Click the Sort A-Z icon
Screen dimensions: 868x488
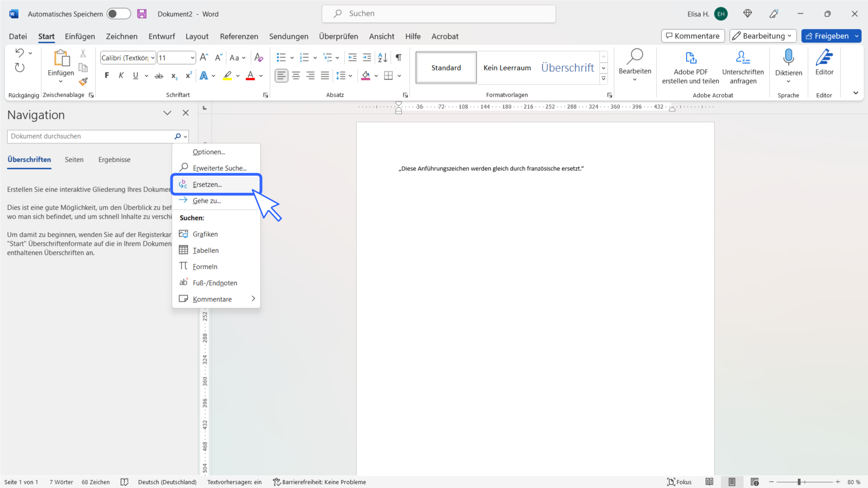coord(382,57)
